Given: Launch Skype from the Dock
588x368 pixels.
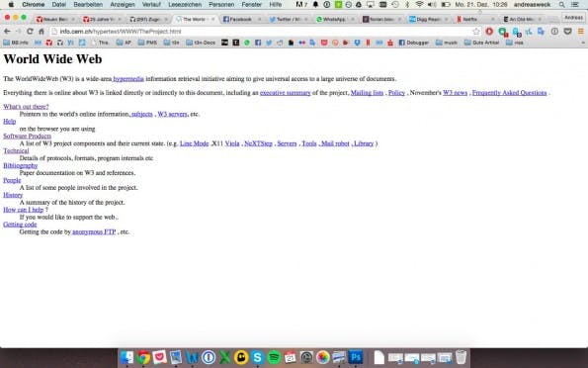Looking at the screenshot, I should pyautogui.click(x=258, y=357).
